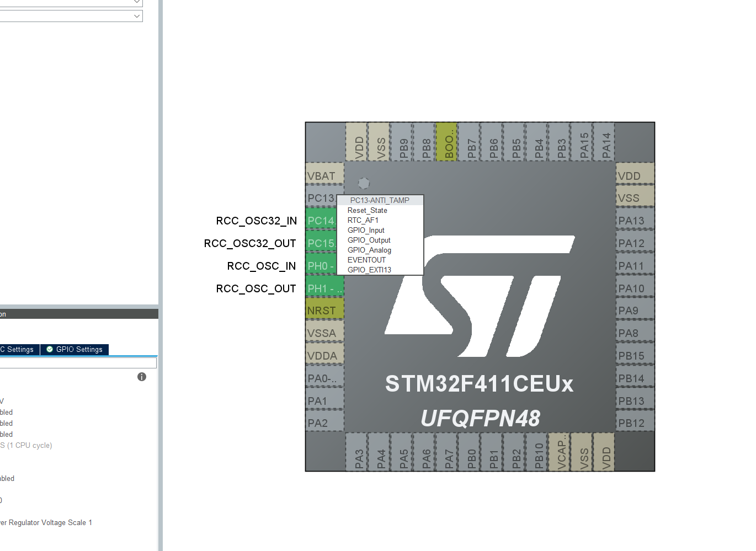This screenshot has width=756, height=551.
Task: Choose GPIO_Analog in the pin menu
Action: point(380,250)
